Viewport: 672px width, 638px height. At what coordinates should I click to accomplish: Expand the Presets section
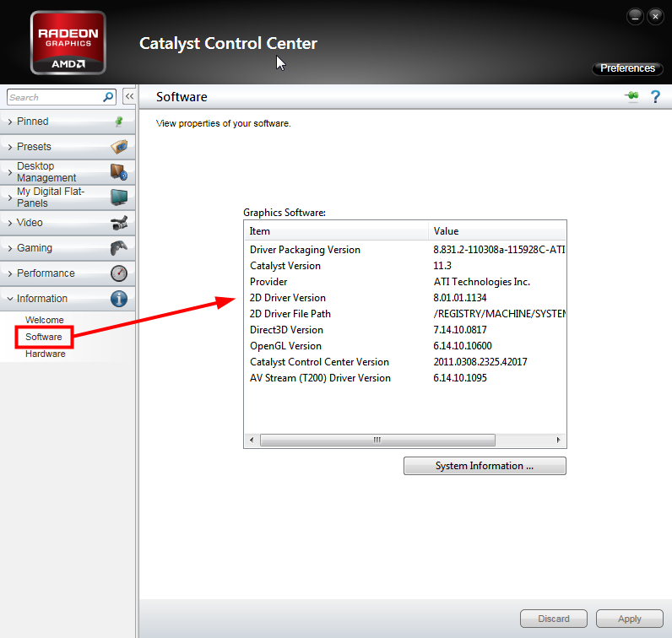click(x=68, y=147)
